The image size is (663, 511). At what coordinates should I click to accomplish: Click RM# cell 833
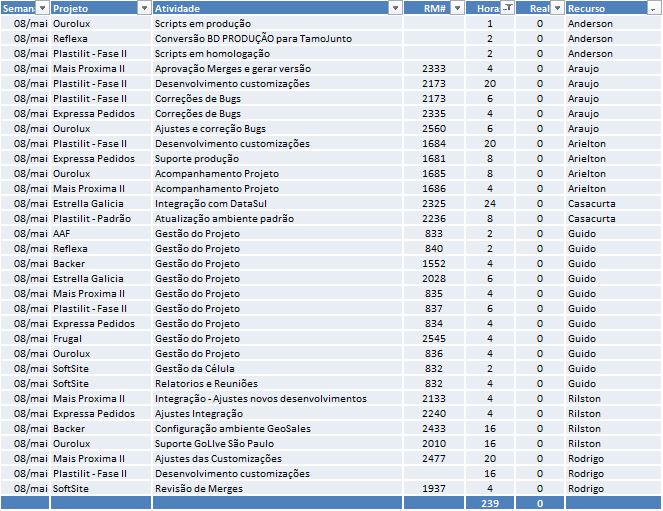(x=434, y=233)
